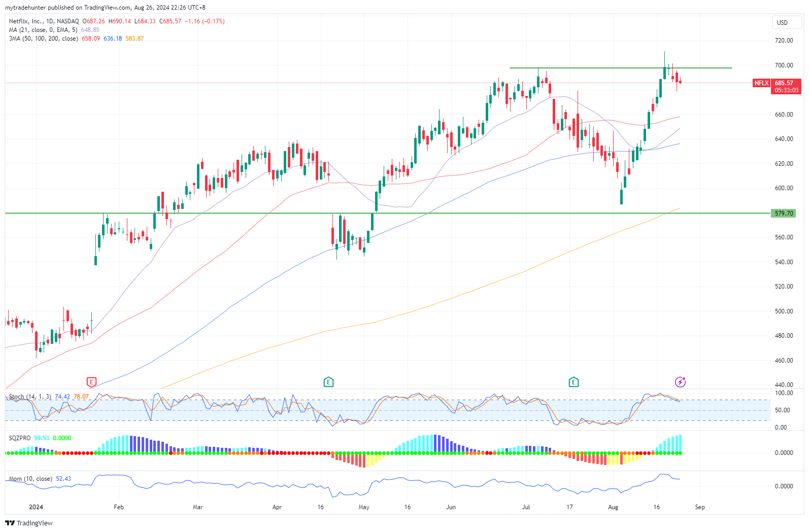Click the Jul time axis label

click(526, 507)
